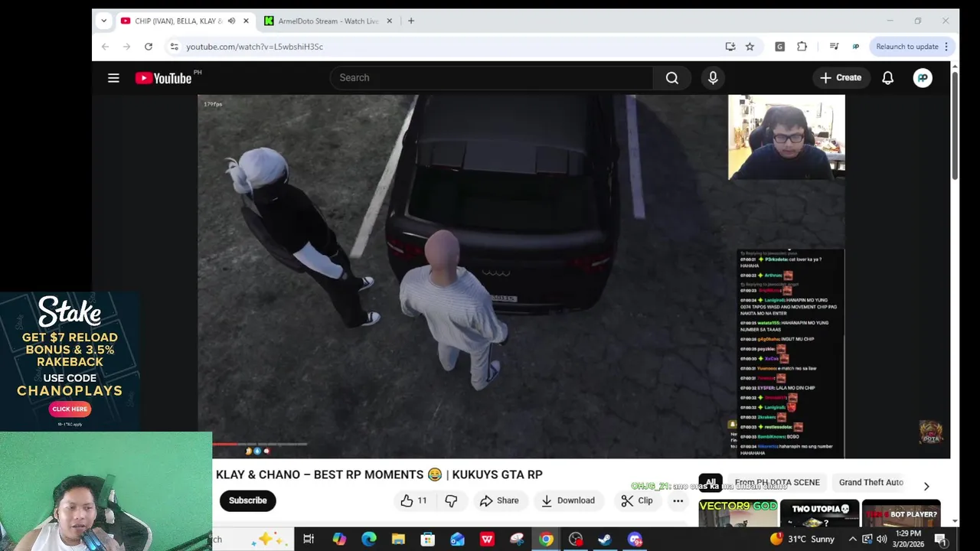
Task: Select the Grand Theft Auto chip
Action: [871, 482]
